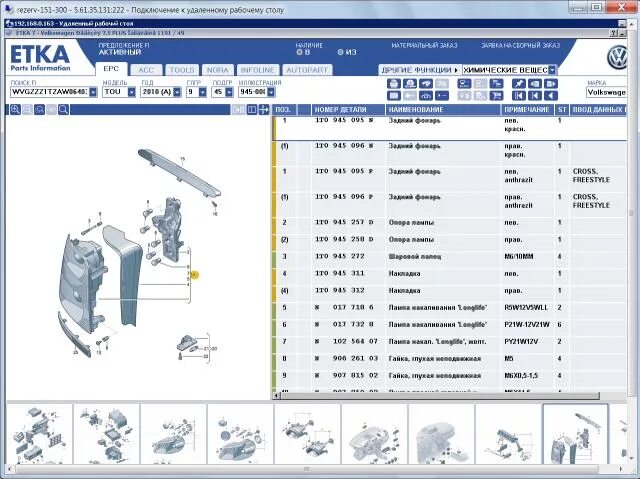Open the AUTOPART tab
The width and height of the screenshot is (640, 479).
307,70
